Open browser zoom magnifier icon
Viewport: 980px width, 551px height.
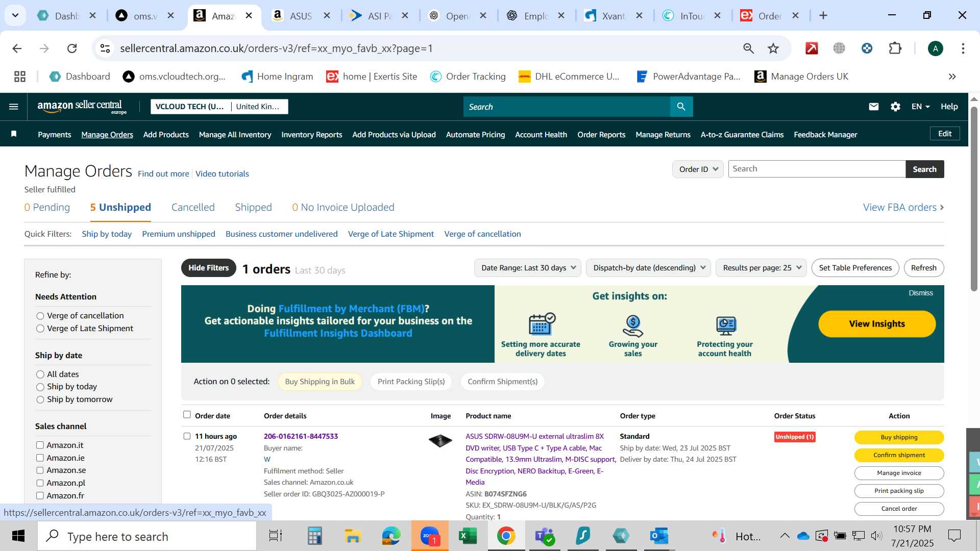point(748,48)
